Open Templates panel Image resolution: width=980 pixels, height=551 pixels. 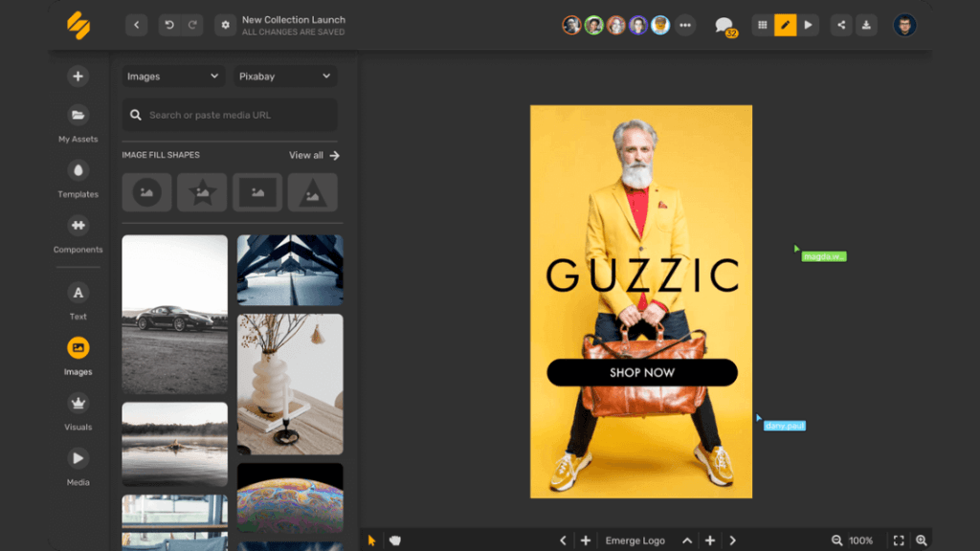tap(78, 179)
